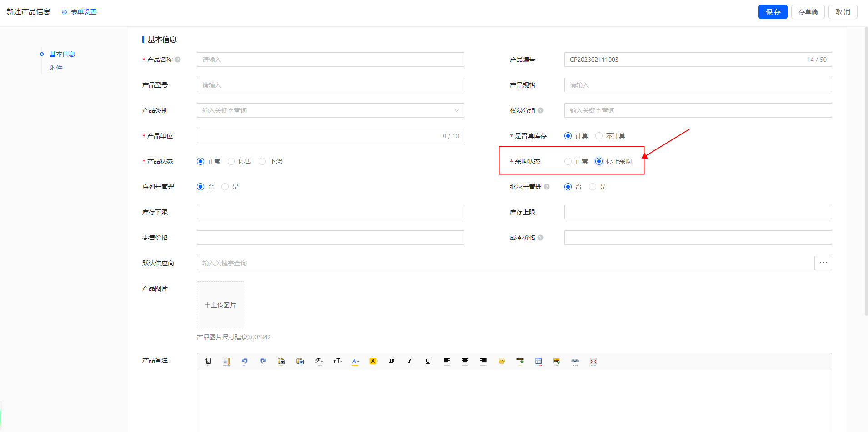Toggle italic formatting in editor
Image resolution: width=868 pixels, height=432 pixels.
[x=409, y=362]
